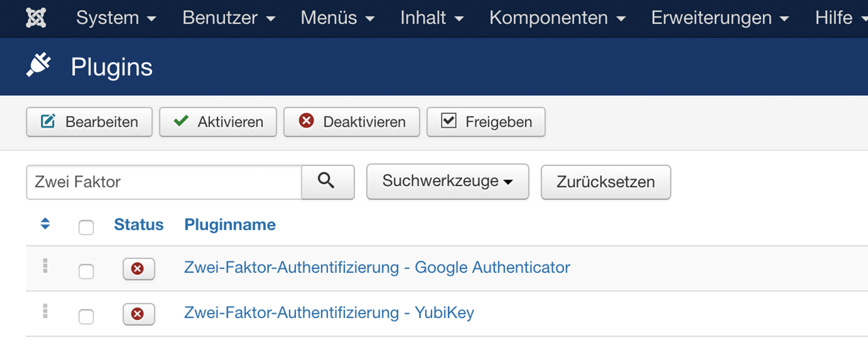Select the YubiKey plugin checkbox
Screen dimensions: 868x360
pyautogui.click(x=86, y=316)
